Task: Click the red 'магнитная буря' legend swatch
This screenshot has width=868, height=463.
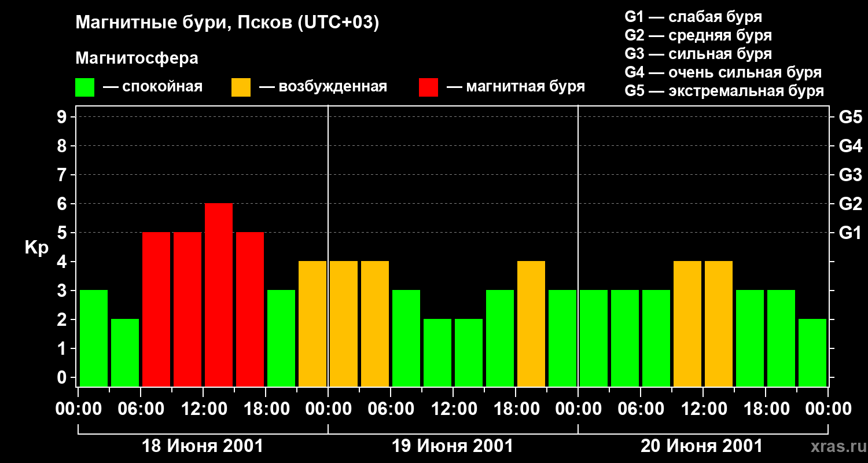Action: coord(429,87)
